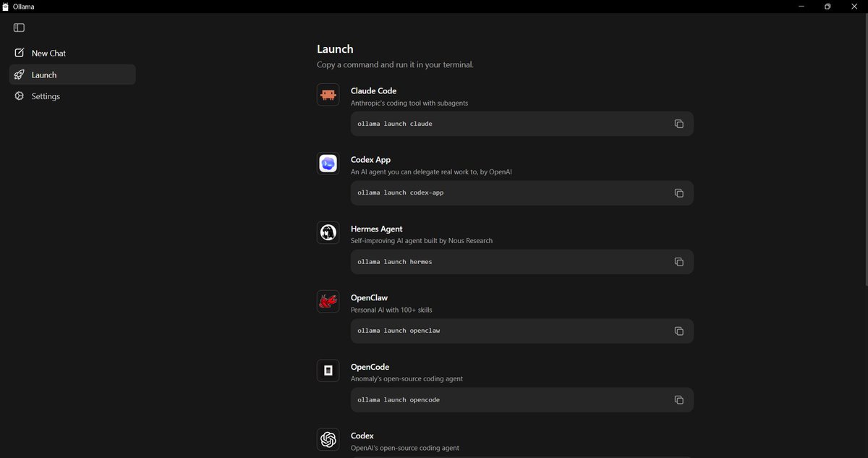Copy the ollama launch opencode command

point(678,399)
